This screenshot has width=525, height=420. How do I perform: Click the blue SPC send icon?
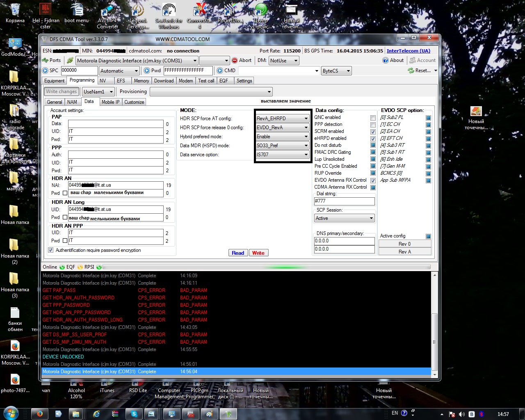pos(45,71)
